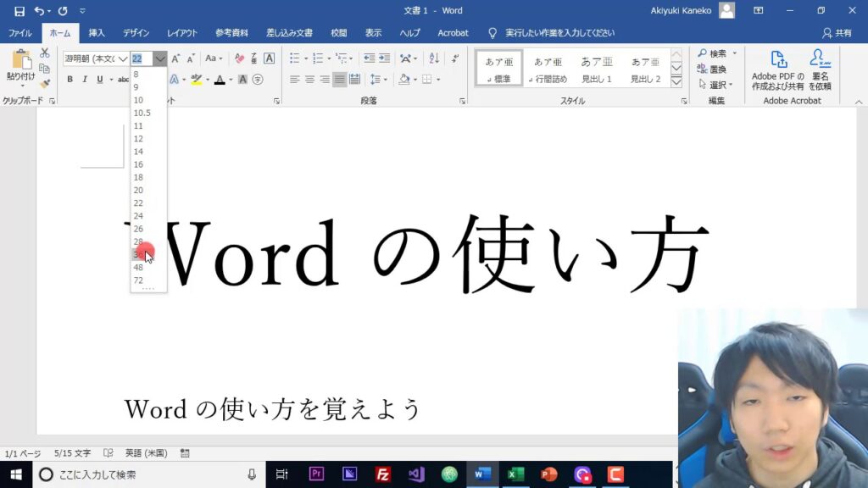Click the Undo icon in quick access toolbar
This screenshot has width=868, height=488.
point(39,11)
